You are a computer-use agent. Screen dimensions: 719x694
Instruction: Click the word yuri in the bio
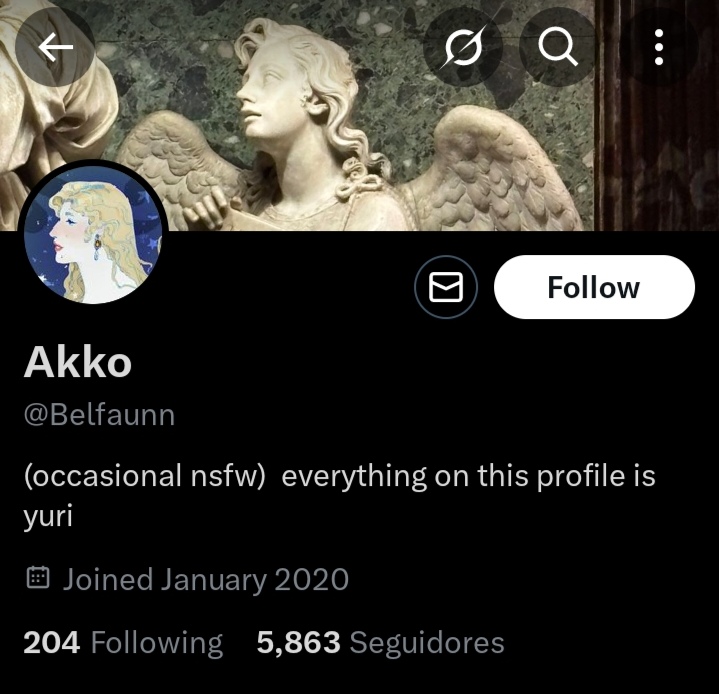click(48, 517)
